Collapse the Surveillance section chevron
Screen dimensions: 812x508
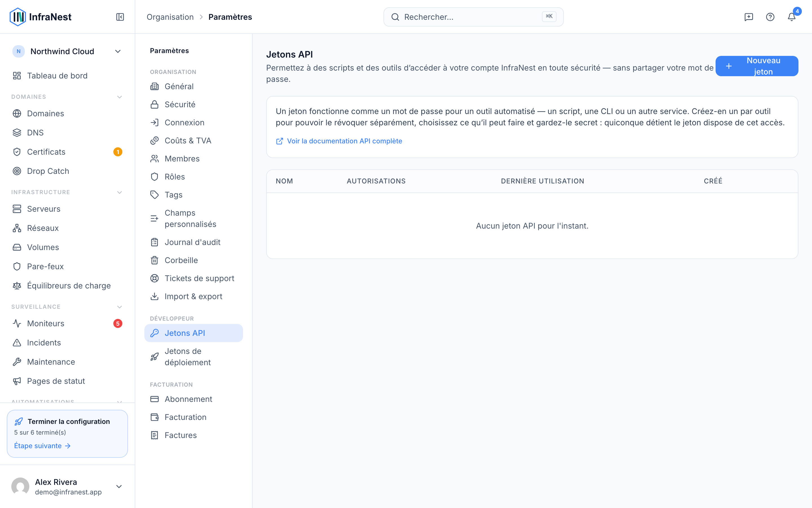pyautogui.click(x=120, y=307)
